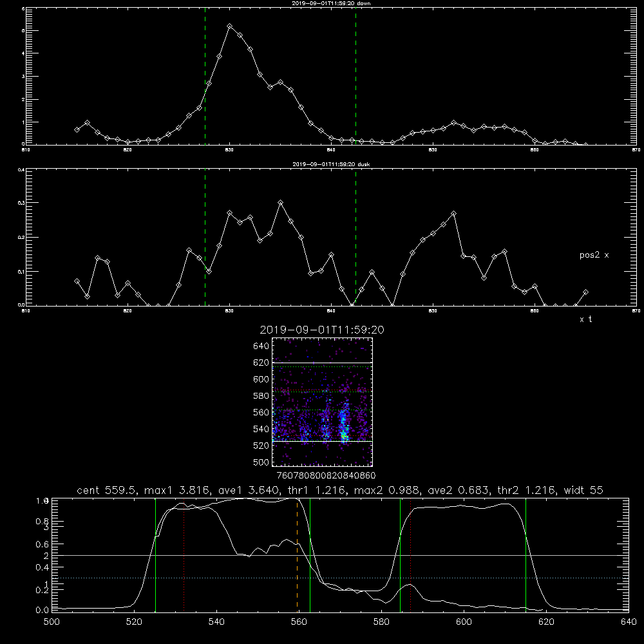Click the heatmap y-axis label 560
This screenshot has width=644, height=644.
click(261, 412)
